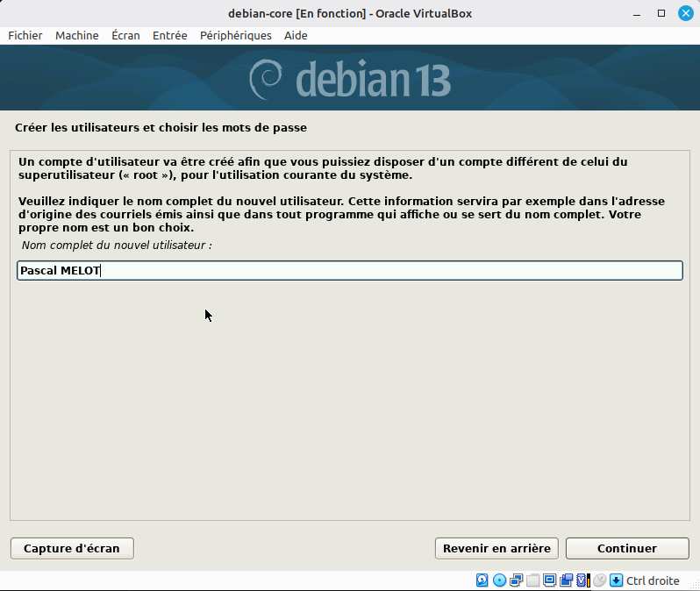Click the Capture d'écran button
Image resolution: width=700 pixels, height=591 pixels.
pos(72,548)
